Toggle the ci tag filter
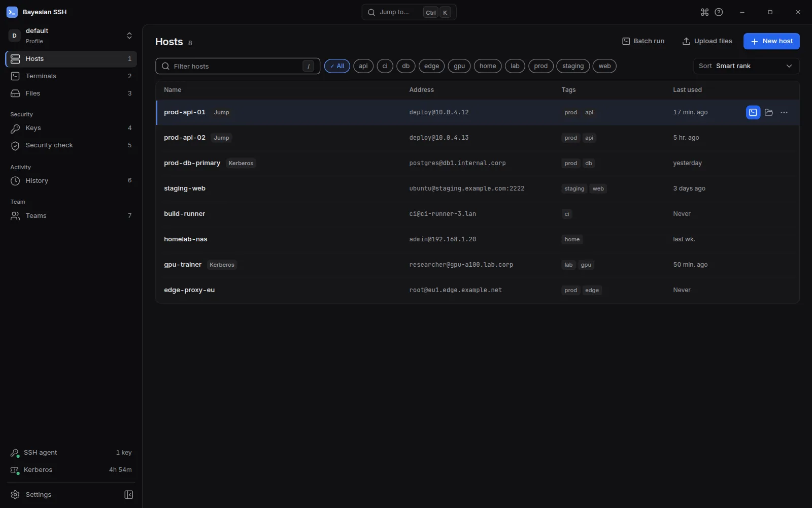This screenshot has height=508, width=812. tap(385, 66)
